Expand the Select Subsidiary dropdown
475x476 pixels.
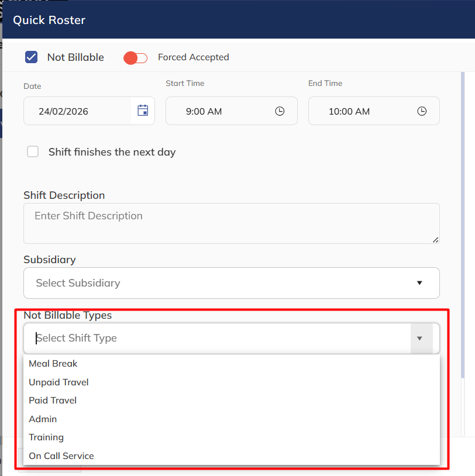point(419,283)
